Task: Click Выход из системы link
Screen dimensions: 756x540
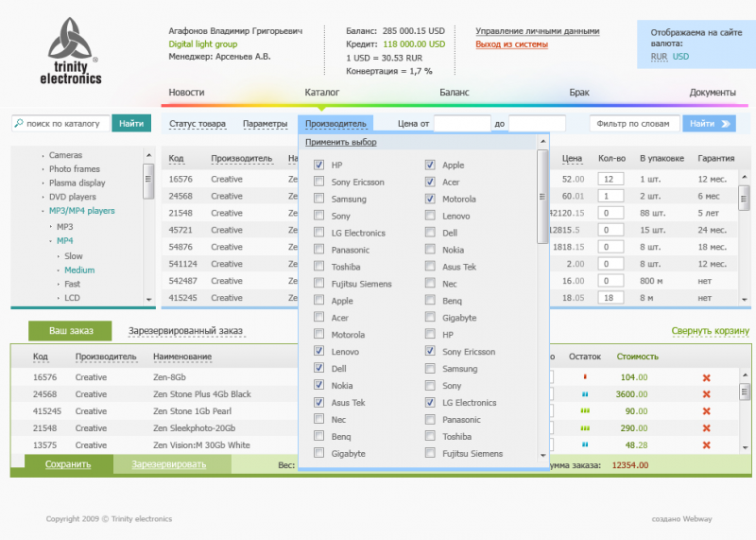Action: tap(511, 44)
